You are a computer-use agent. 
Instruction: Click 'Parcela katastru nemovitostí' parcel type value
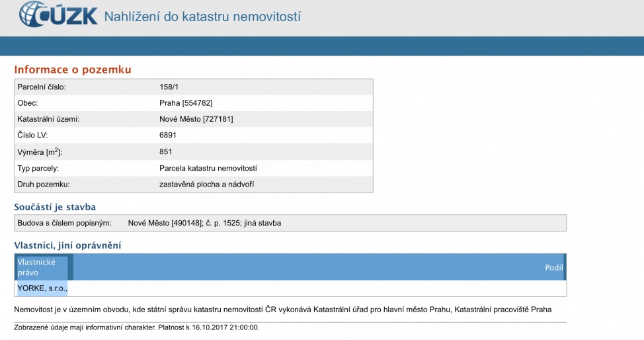208,168
